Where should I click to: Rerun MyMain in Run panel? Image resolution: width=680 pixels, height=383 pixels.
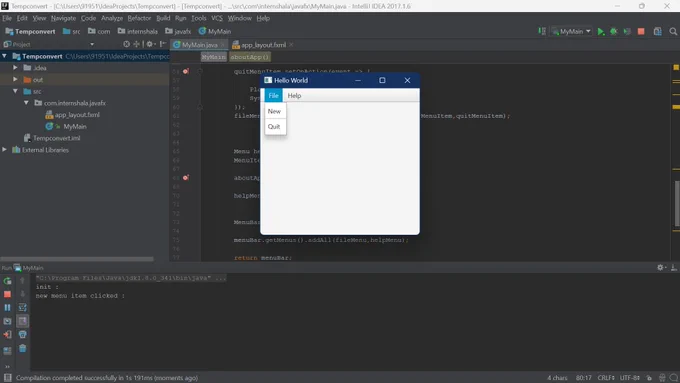[x=7, y=281]
